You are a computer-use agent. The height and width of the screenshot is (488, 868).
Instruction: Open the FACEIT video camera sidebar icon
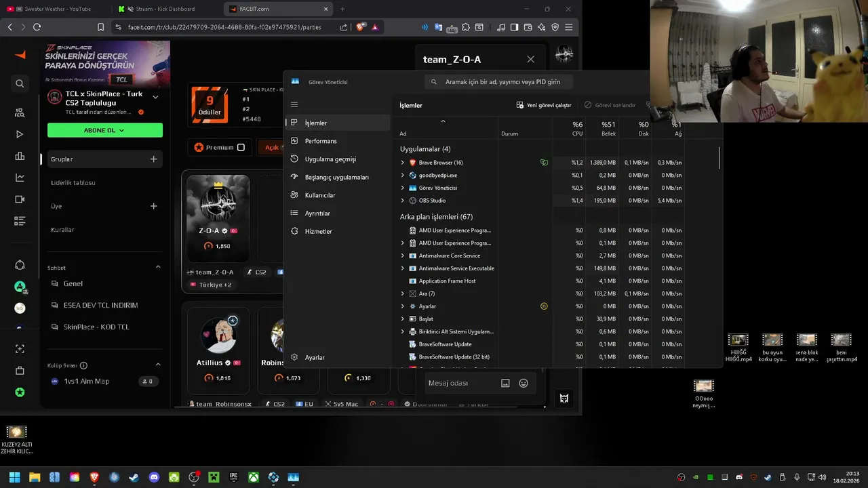pos(20,199)
